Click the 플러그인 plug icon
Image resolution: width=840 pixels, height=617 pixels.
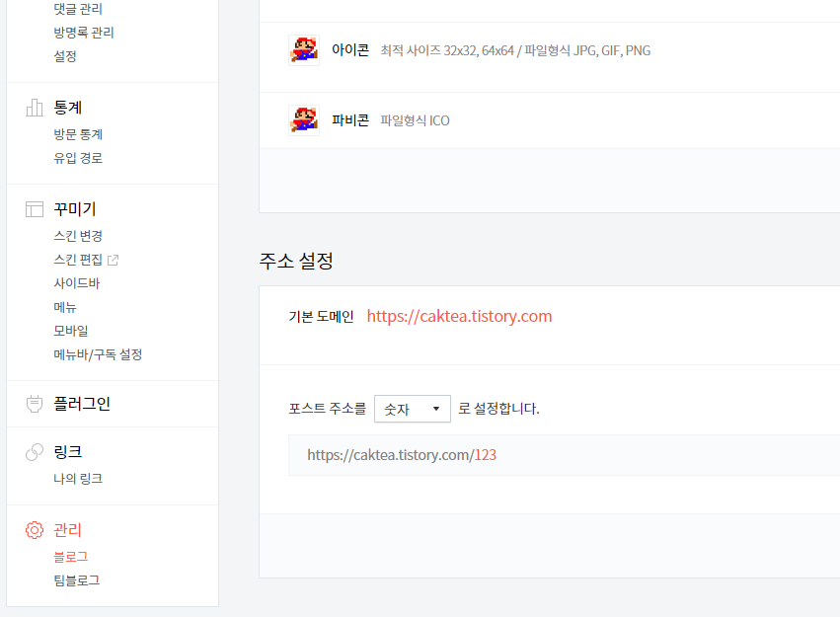[35, 404]
